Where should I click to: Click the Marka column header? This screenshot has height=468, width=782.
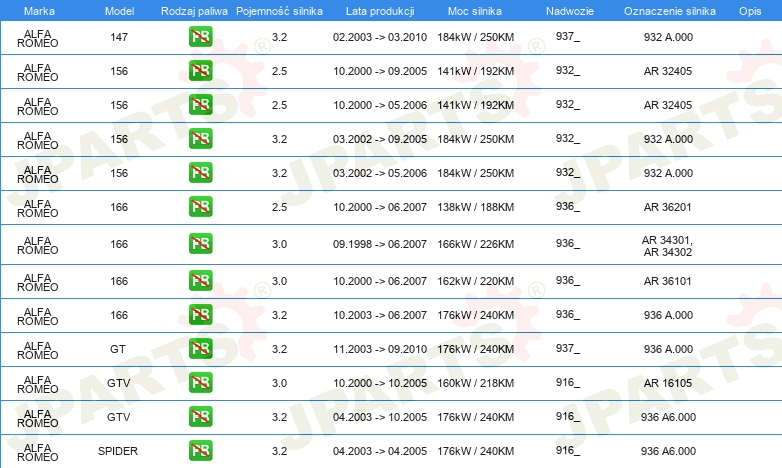(x=39, y=11)
